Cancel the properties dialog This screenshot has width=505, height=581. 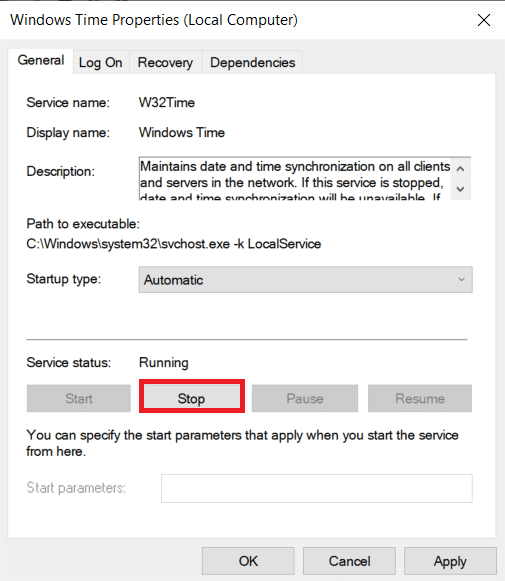tap(349, 561)
